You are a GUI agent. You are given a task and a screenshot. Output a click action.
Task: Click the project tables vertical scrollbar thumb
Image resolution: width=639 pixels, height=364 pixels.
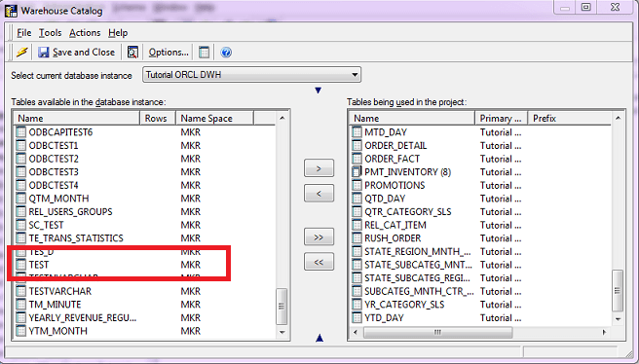point(618,291)
